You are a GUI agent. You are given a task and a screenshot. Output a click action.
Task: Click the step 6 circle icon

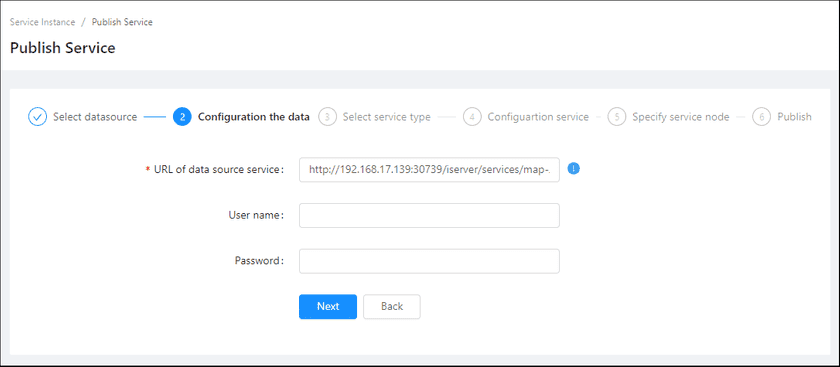pyautogui.click(x=761, y=117)
